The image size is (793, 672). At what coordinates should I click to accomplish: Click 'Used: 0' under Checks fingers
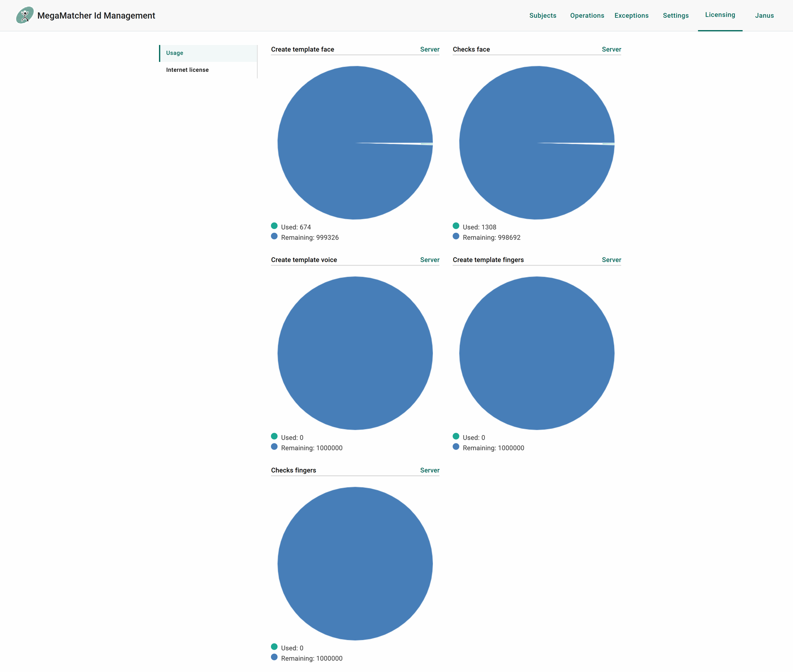[x=292, y=648]
